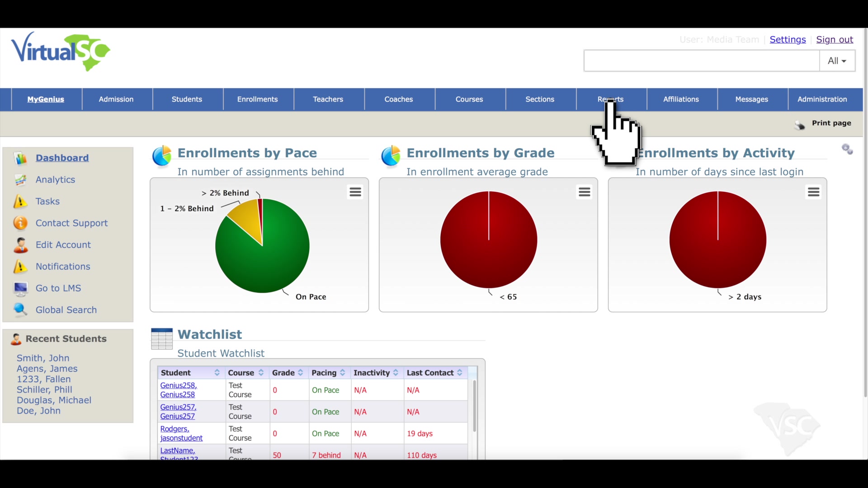Click the Print page printer icon

point(800,124)
